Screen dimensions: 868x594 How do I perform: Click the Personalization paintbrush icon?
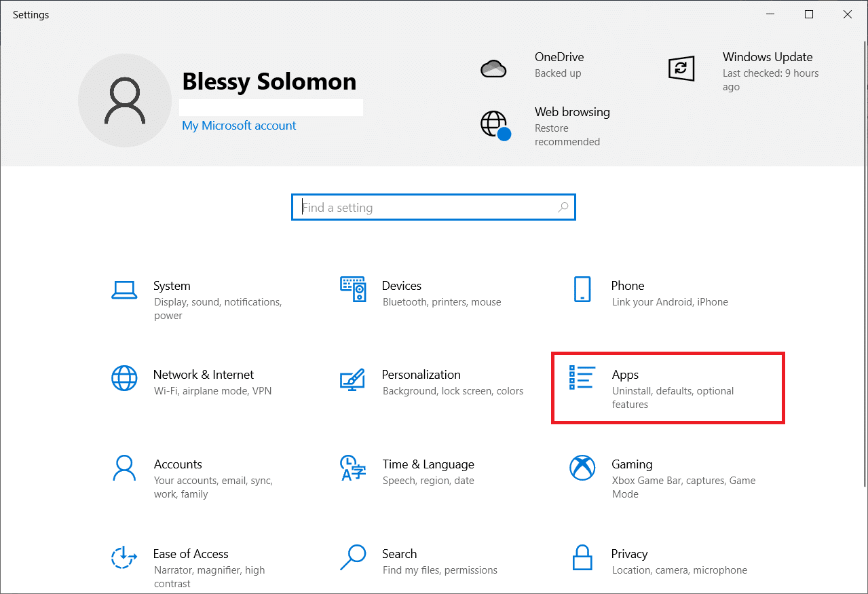[353, 378]
